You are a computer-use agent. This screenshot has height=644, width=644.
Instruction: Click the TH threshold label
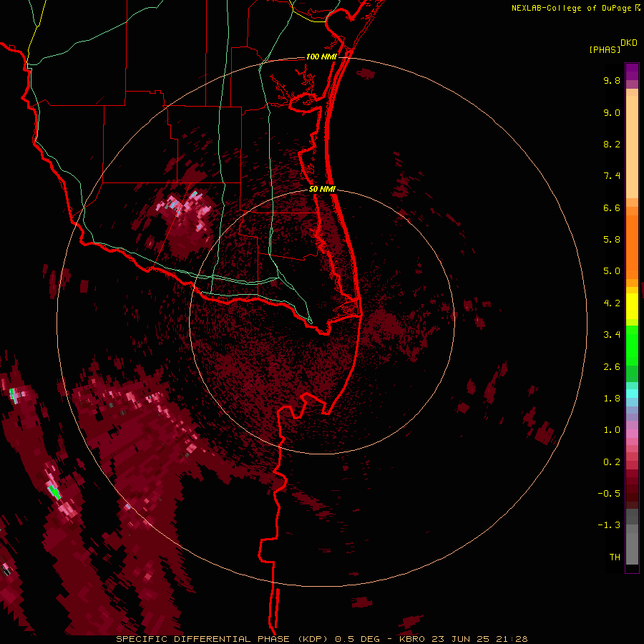click(615, 557)
